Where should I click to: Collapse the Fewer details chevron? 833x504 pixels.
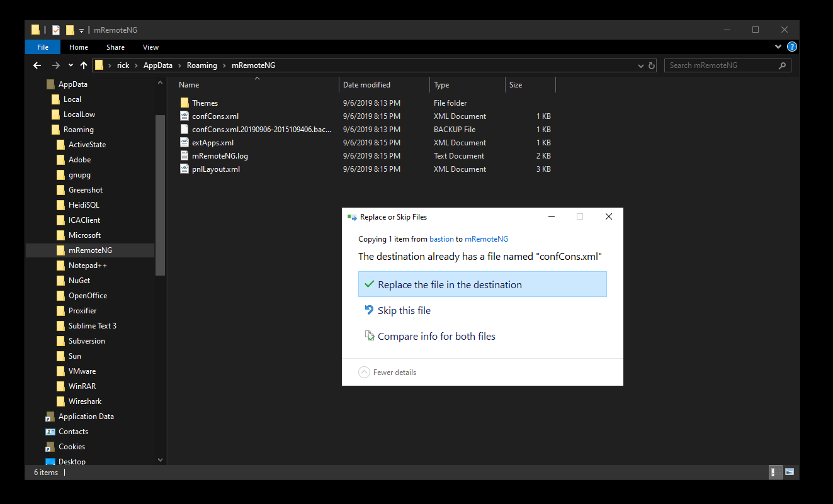[364, 372]
